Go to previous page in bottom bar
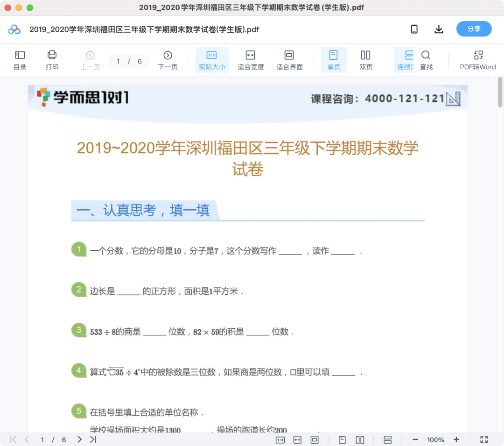Viewport: 504px width, 446px height. click(27, 439)
